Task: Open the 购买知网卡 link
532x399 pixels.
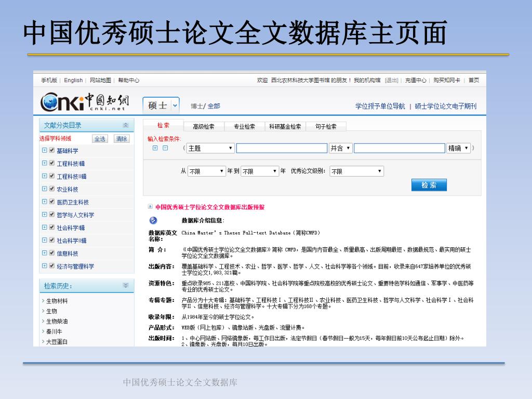Action: click(x=447, y=80)
